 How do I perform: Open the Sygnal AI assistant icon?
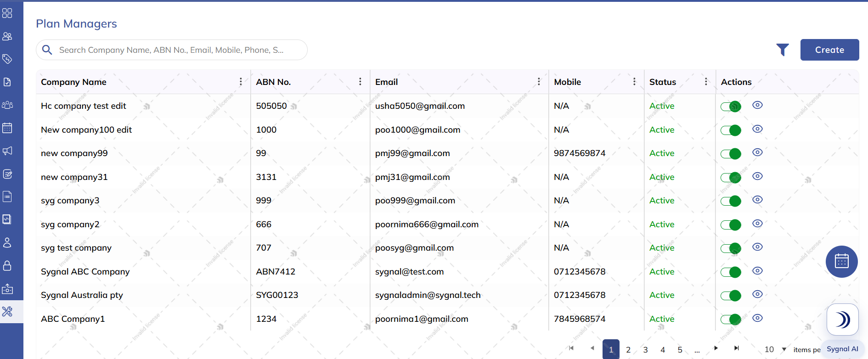coord(842,320)
